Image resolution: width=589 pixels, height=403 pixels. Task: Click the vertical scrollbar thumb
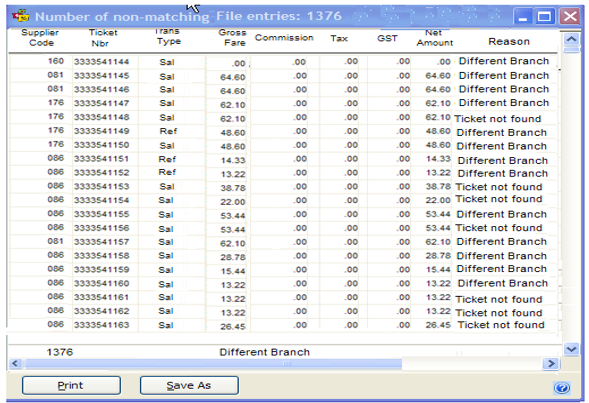(x=571, y=49)
